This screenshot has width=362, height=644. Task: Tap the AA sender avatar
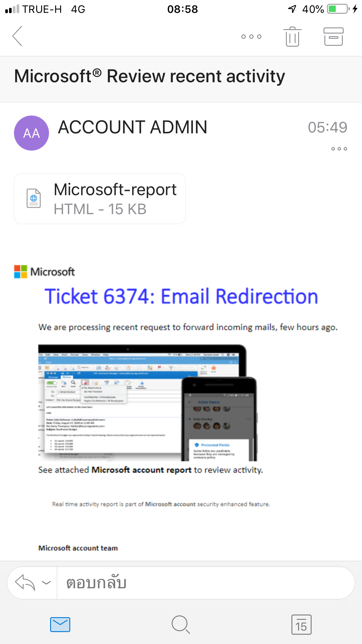(31, 133)
